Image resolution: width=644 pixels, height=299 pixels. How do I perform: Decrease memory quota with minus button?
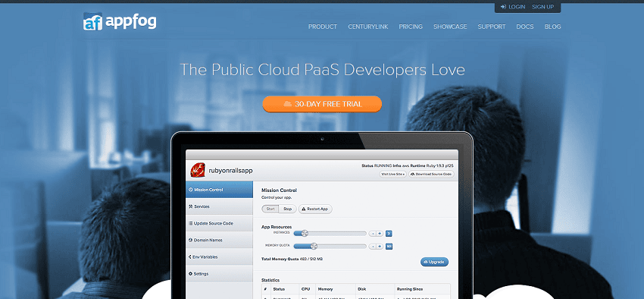pyautogui.click(x=373, y=247)
